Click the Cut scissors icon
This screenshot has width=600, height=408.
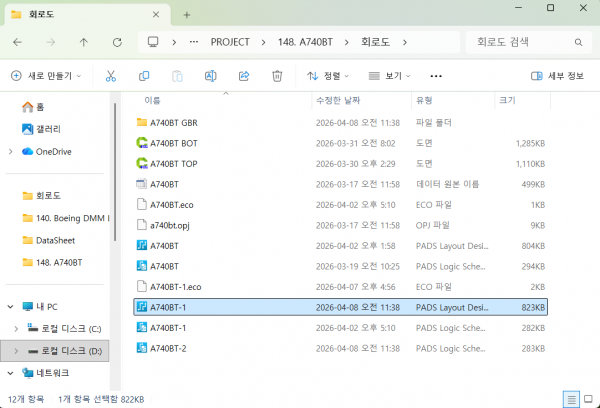click(111, 76)
